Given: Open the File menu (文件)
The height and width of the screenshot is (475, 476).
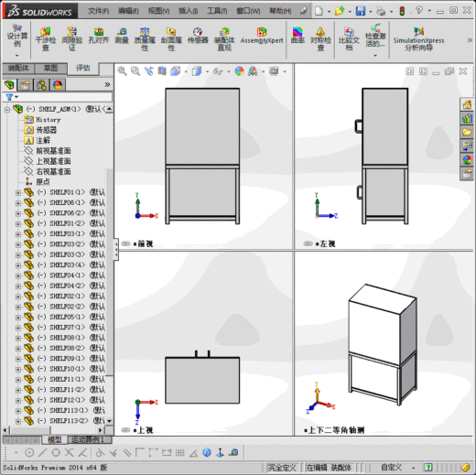Looking at the screenshot, I should 98,11.
